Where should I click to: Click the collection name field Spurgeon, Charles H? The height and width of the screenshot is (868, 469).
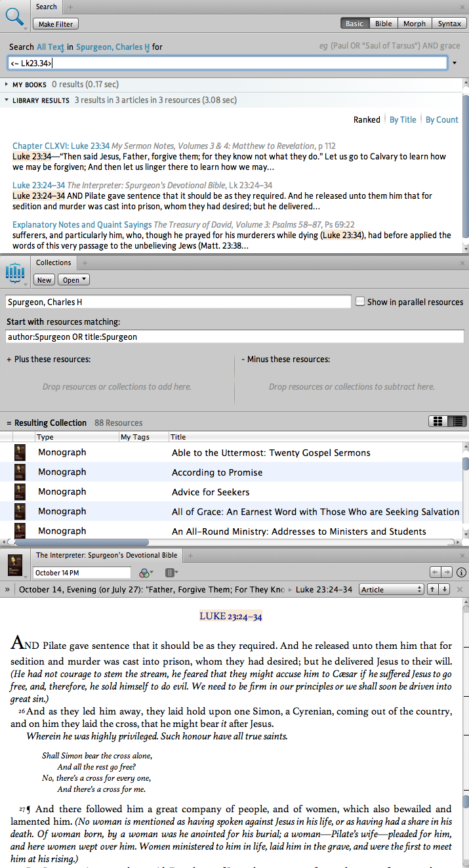(x=178, y=302)
